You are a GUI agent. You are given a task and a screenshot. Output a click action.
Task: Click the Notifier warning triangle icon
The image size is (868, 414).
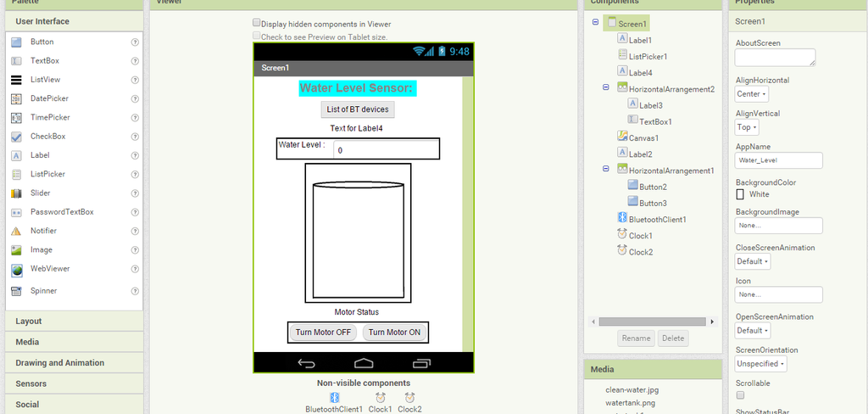pos(16,231)
